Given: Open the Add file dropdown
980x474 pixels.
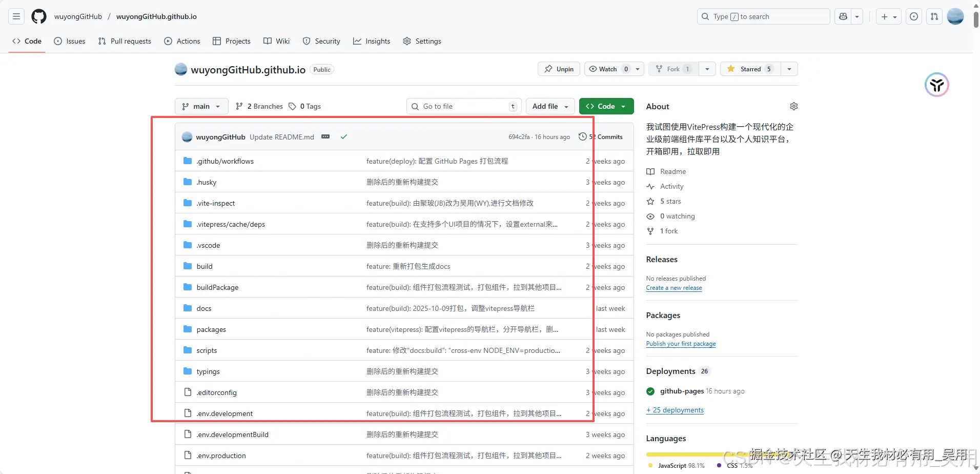Looking at the screenshot, I should (549, 106).
